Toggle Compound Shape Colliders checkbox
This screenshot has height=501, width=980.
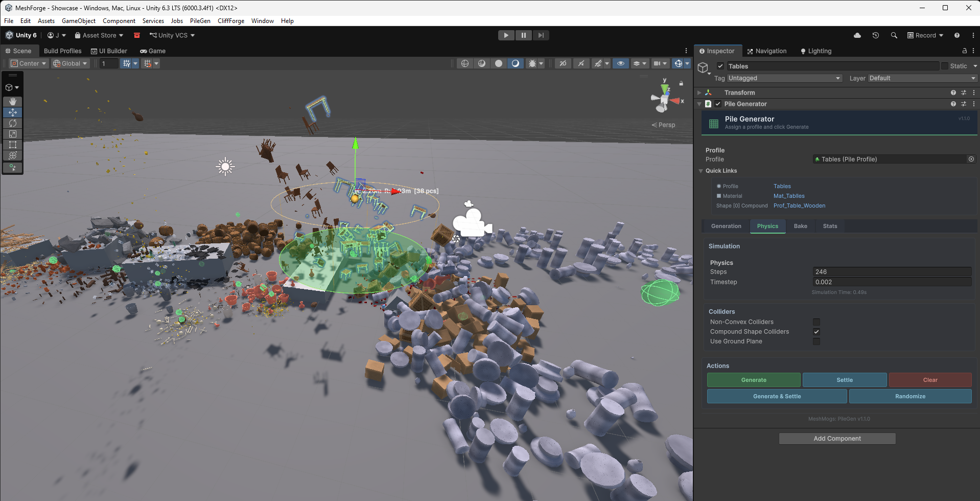[x=816, y=331]
